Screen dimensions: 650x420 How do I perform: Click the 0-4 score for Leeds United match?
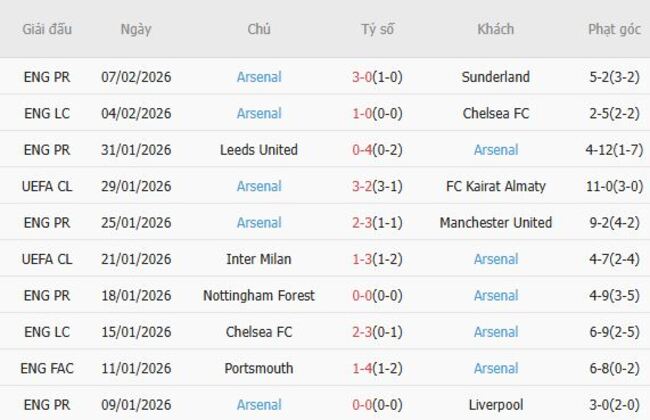364,150
